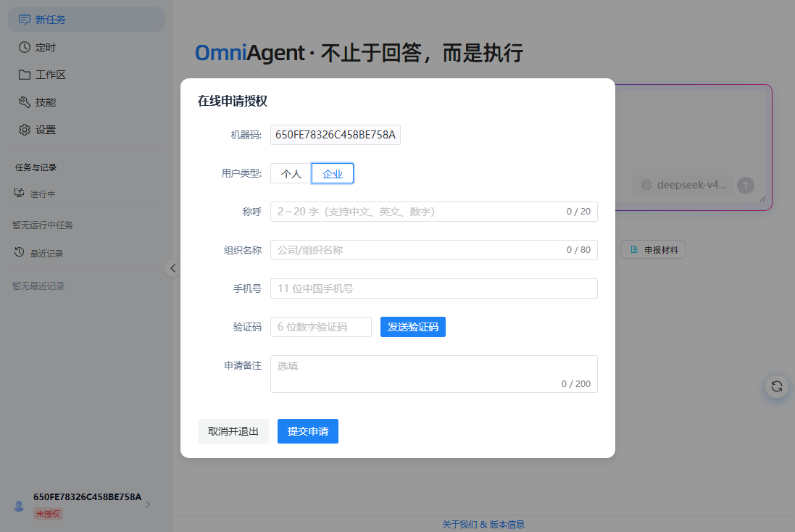Open the 新任务 sidebar item
The image size is (795, 532).
point(86,20)
